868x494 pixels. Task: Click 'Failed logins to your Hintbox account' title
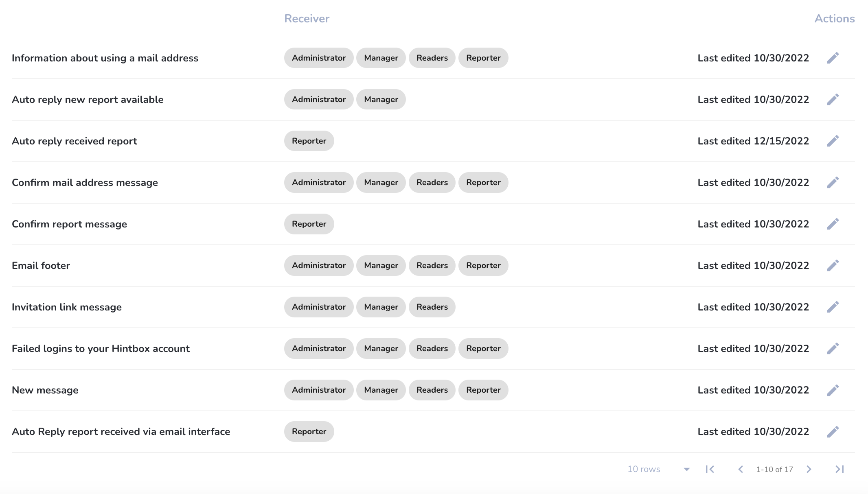tap(101, 349)
